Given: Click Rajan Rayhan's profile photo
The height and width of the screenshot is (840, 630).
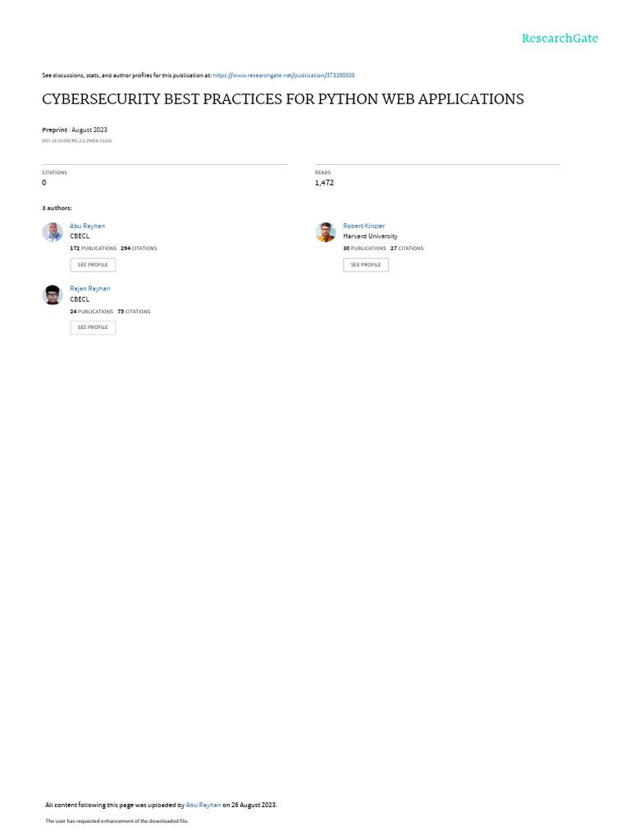Looking at the screenshot, I should point(52,294).
